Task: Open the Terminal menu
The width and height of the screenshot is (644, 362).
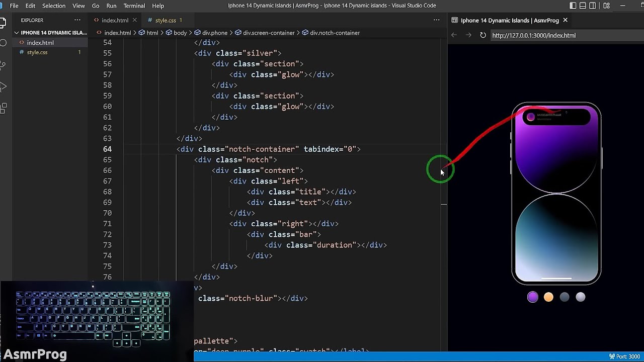Action: coord(134,6)
